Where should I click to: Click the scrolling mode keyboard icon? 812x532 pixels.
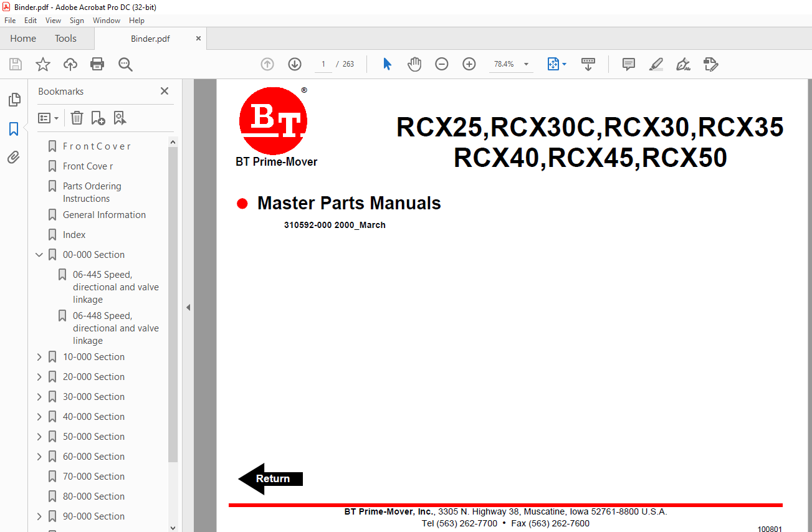point(588,64)
